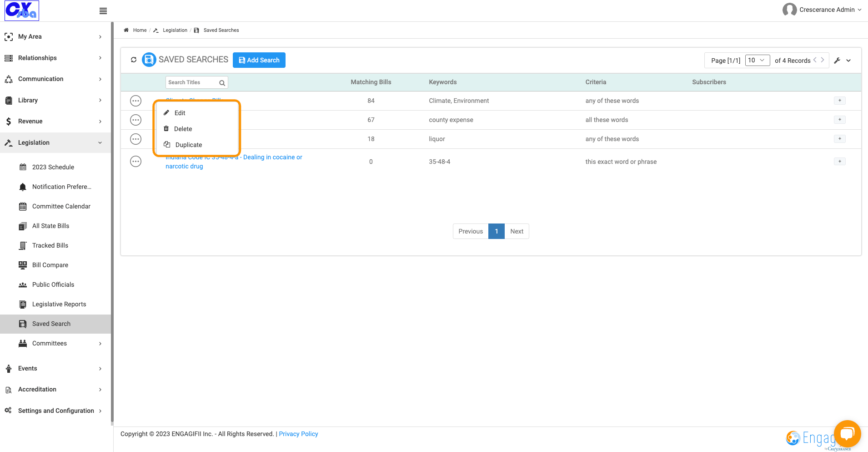
Task: Expand plus button on county expense row
Action: 839,120
